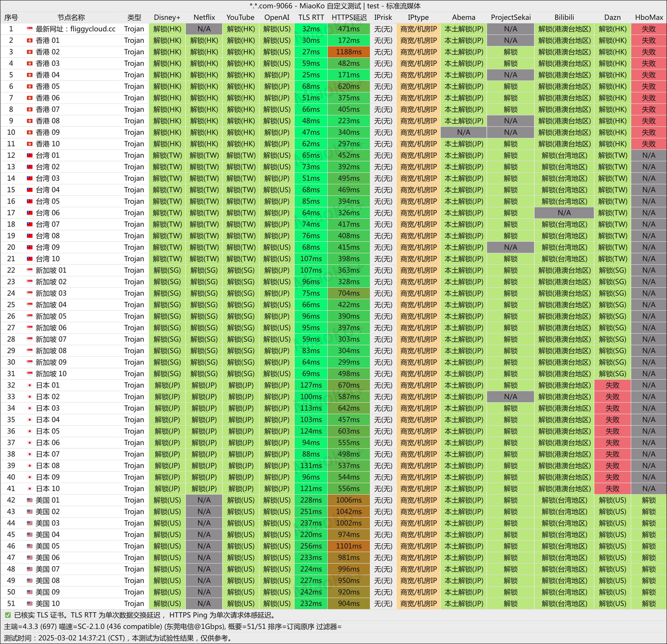Image resolution: width=667 pixels, height=644 pixels.
Task: Click the HboMax 解锁 cell for 美国 01
Action: point(649,500)
